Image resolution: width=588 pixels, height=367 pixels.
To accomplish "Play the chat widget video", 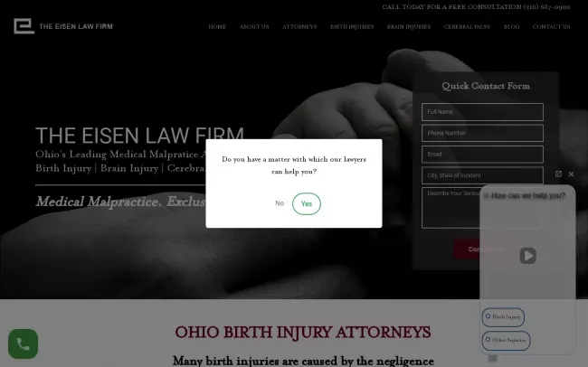I will coord(527,256).
